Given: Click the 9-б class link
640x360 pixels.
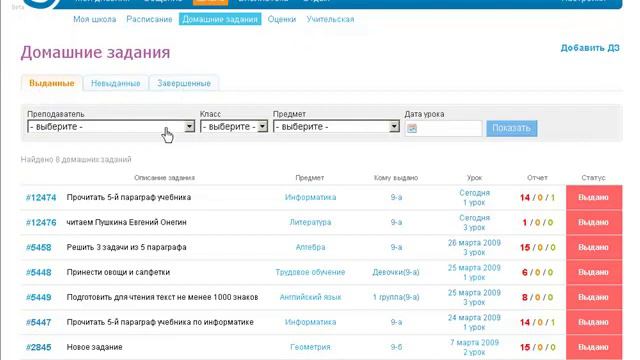Looking at the screenshot, I should [x=396, y=347].
